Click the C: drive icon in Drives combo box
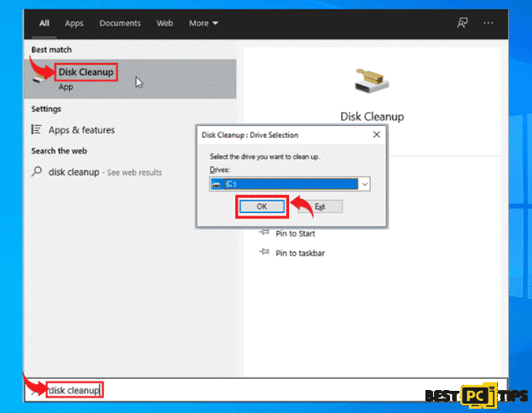532x413 pixels. (x=217, y=184)
